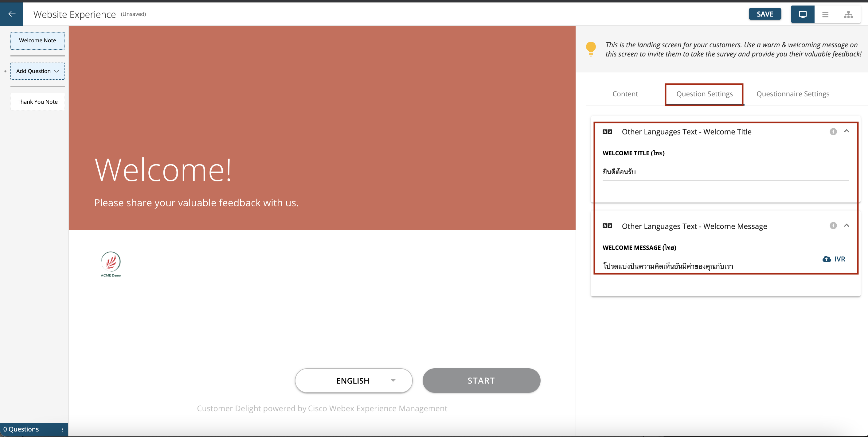Click the hamburger menu icon top right

[826, 14]
